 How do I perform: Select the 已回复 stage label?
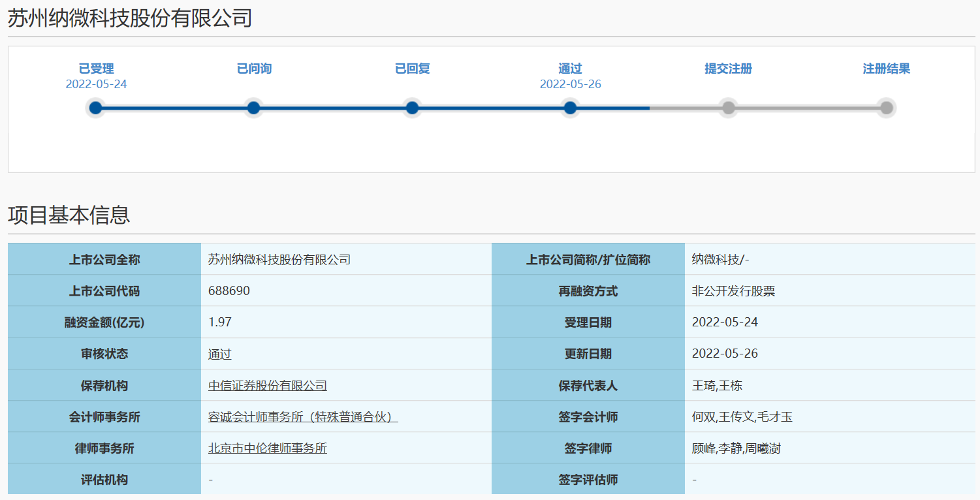click(x=412, y=69)
